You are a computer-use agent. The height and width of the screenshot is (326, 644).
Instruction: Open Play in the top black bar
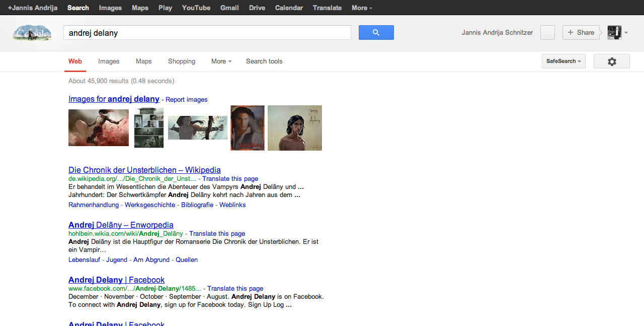click(x=165, y=8)
